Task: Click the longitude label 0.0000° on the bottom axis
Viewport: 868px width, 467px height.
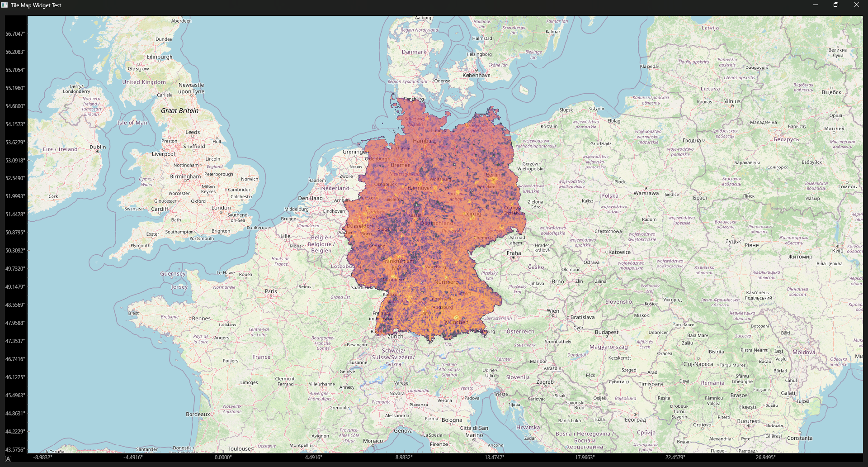Action: [x=222, y=457]
